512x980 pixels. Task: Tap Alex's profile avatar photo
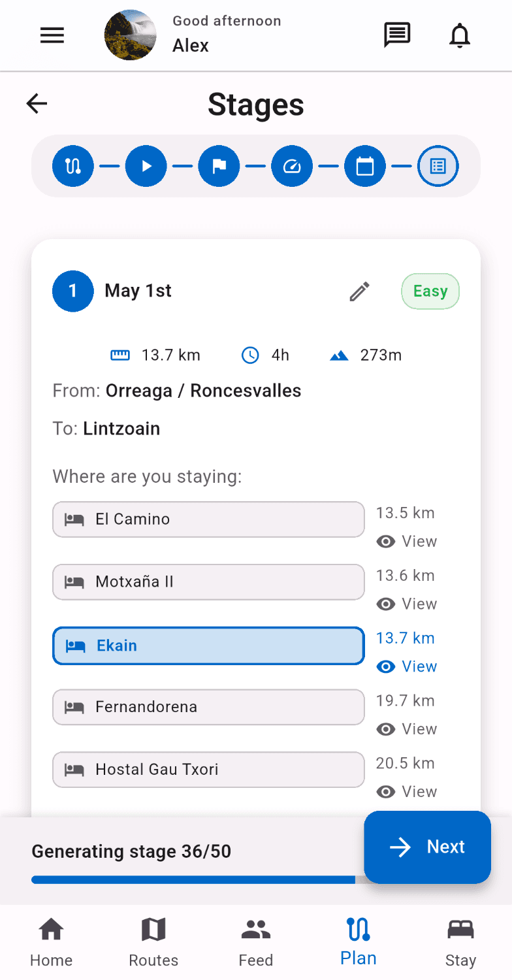(131, 35)
